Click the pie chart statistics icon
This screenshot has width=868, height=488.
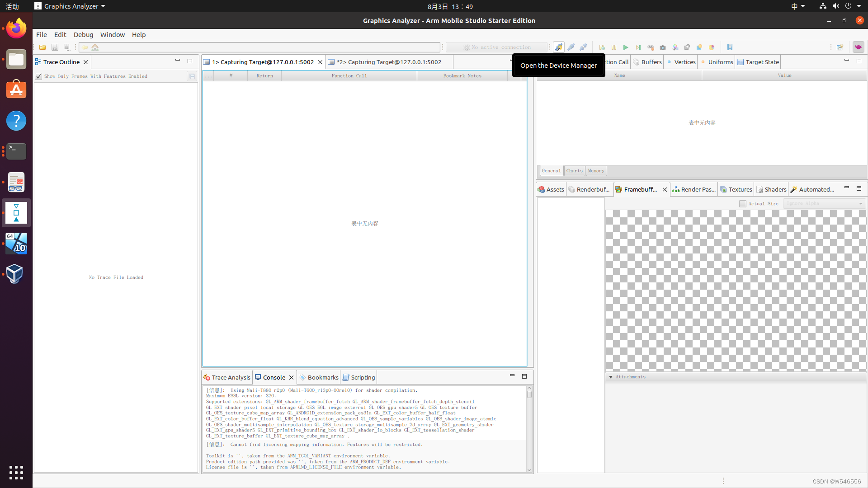(712, 47)
